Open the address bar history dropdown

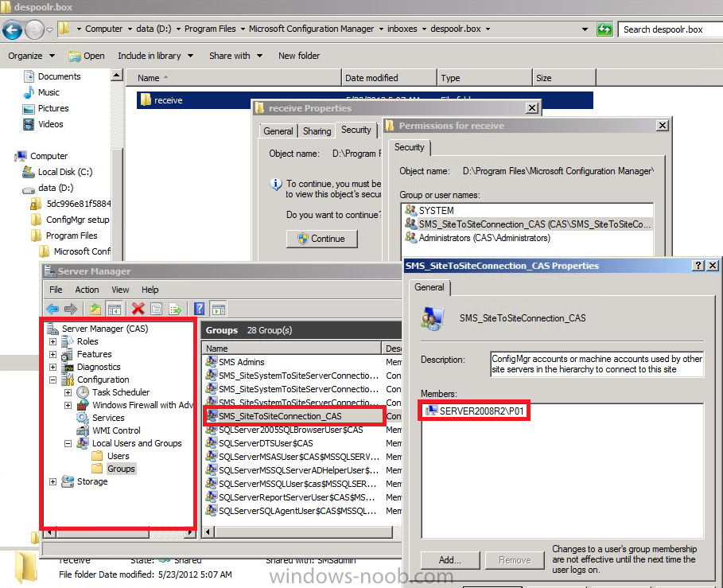[585, 29]
